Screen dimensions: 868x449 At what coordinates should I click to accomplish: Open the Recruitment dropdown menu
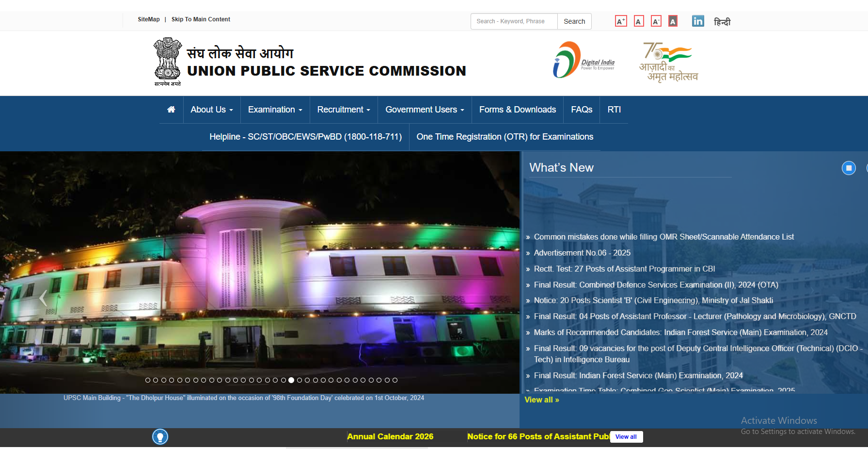[x=344, y=110]
